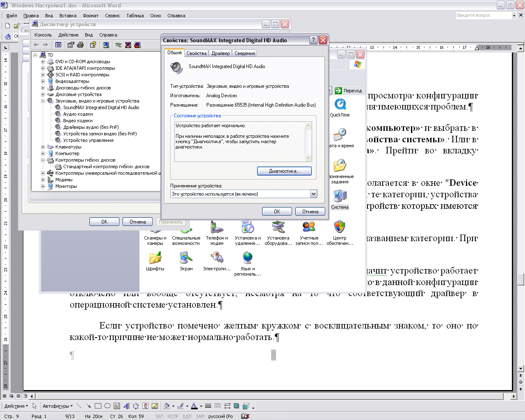Image resolution: width=525 pixels, height=420 pixels.
Task: Open the Система icon in Control Panel
Action: coord(340,200)
